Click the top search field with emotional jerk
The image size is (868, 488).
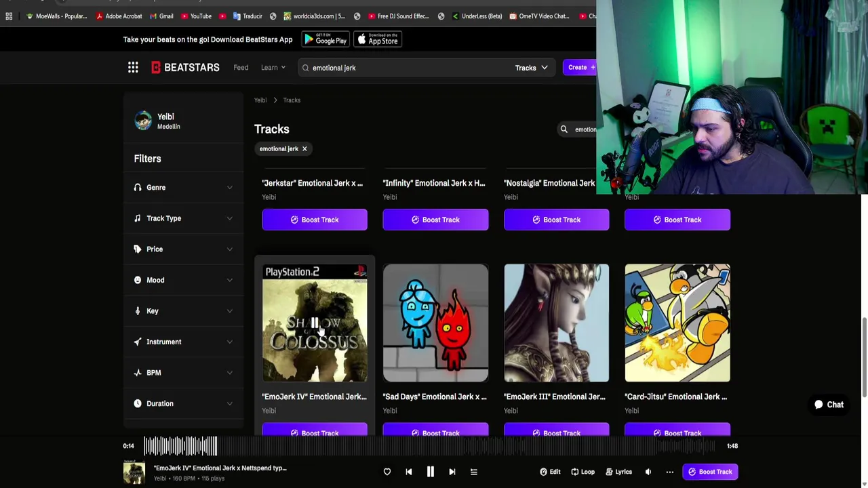click(x=407, y=68)
